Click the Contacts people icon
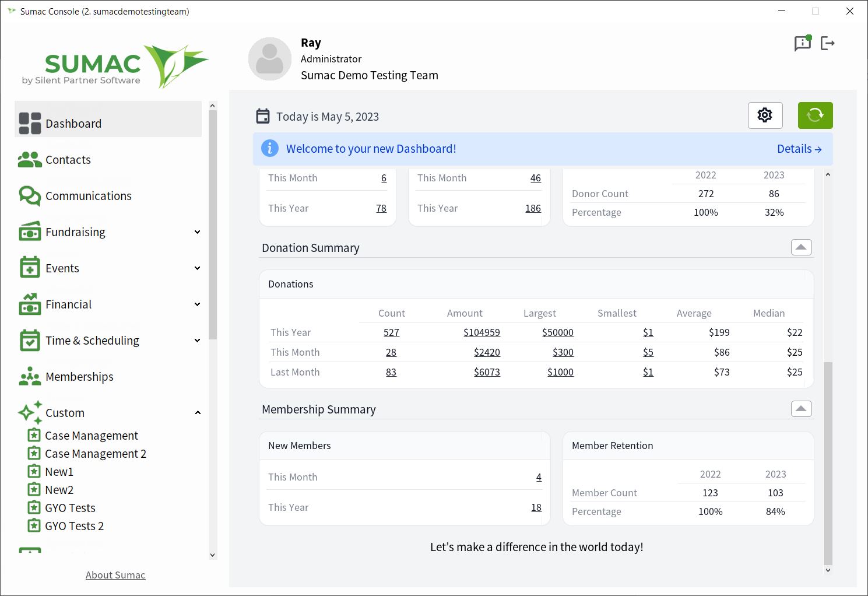 30,160
